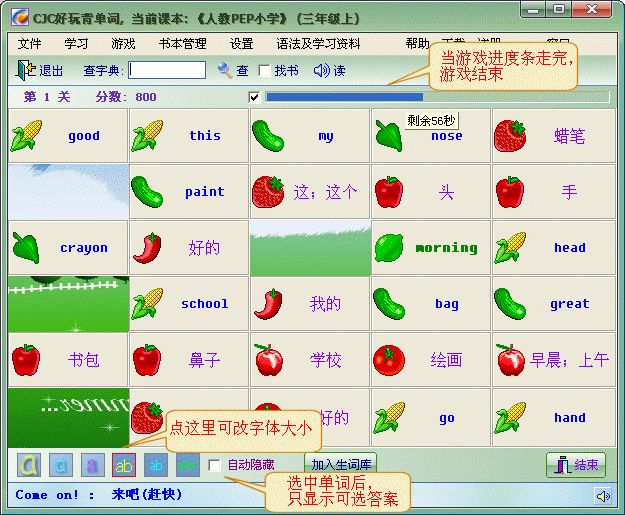Click the sound icon in the status bar

point(602,495)
